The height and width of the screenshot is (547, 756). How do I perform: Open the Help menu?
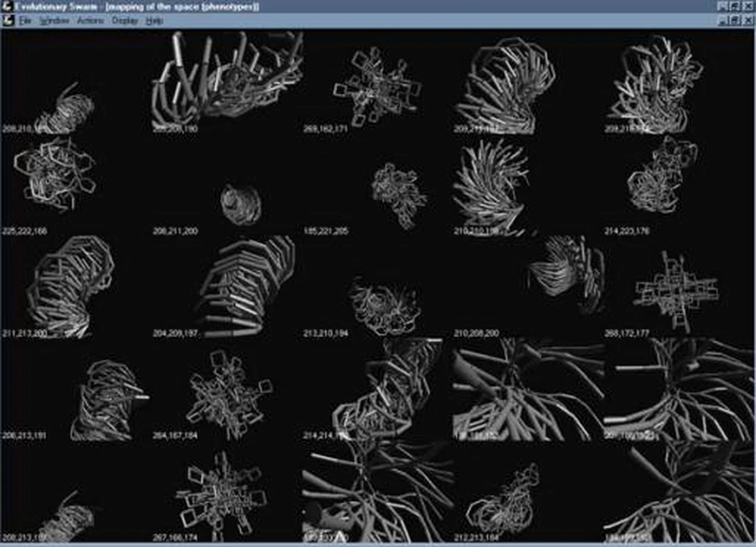[x=154, y=21]
